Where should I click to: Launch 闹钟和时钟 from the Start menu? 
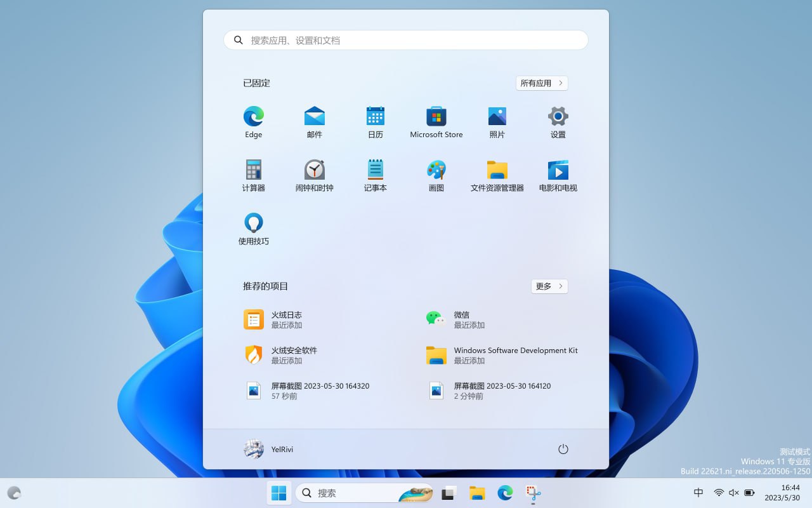(314, 175)
